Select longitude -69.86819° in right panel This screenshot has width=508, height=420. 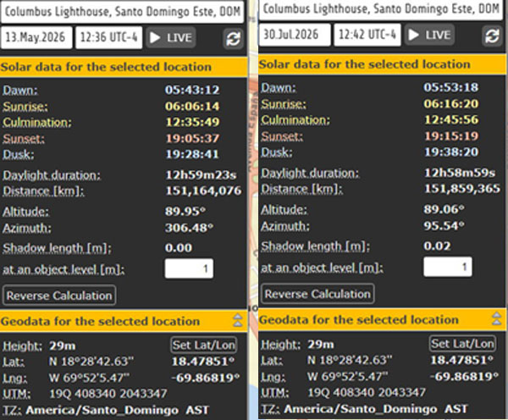(x=464, y=377)
